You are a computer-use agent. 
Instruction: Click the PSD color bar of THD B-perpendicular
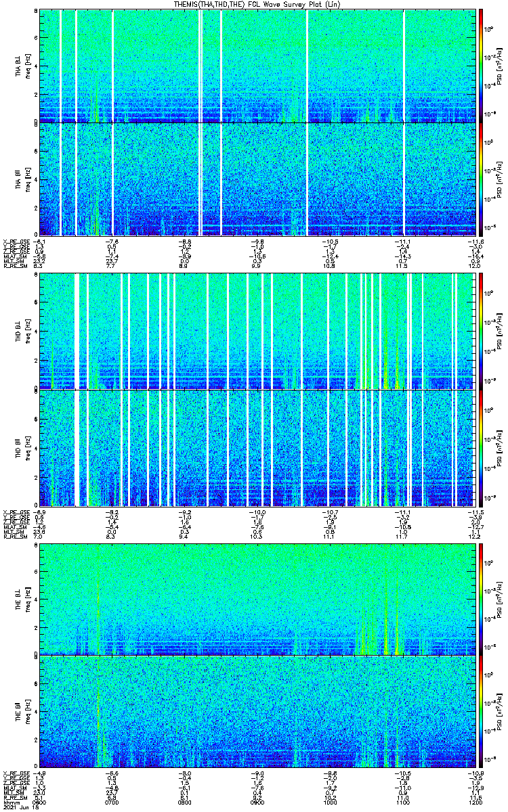481,331
